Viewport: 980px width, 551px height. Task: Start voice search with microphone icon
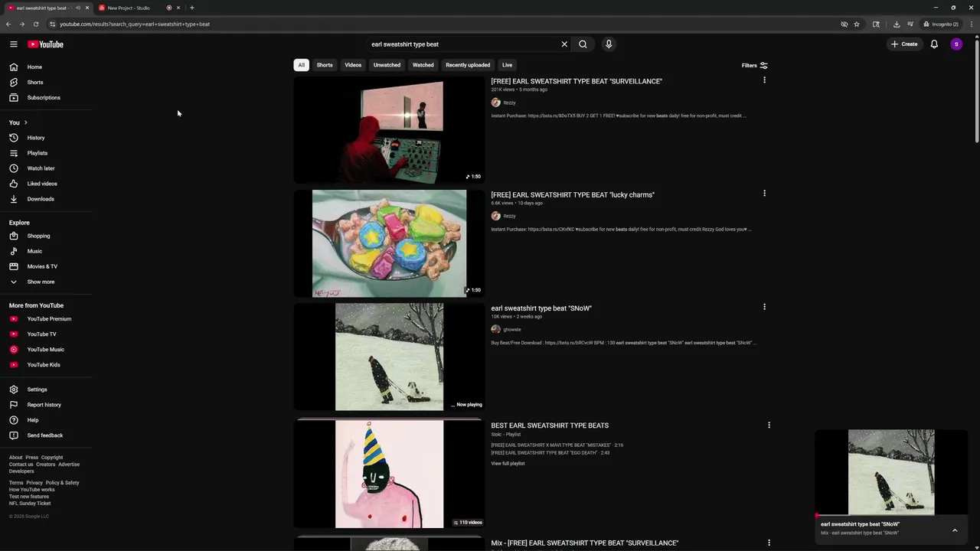[x=609, y=44]
